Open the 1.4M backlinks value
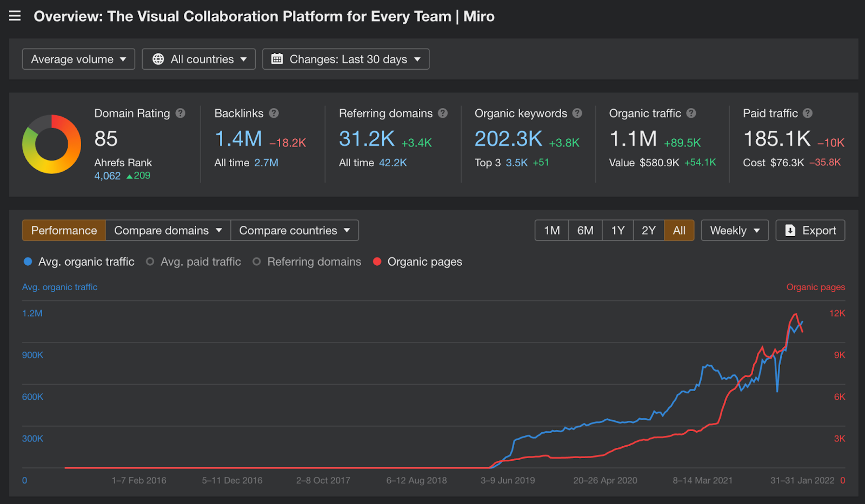 [238, 139]
